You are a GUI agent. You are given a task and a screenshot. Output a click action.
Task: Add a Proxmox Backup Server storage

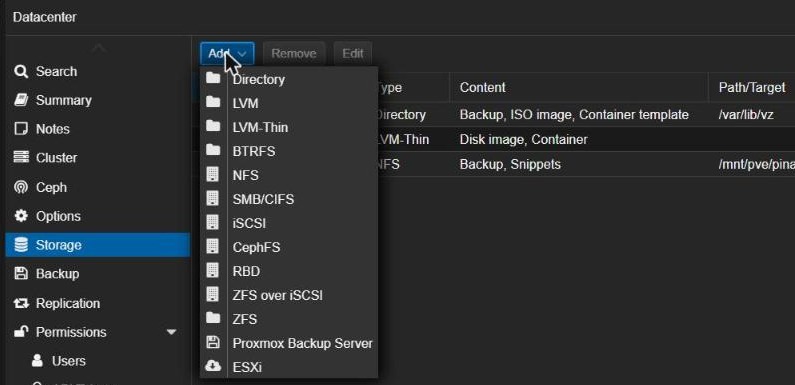pos(289,343)
